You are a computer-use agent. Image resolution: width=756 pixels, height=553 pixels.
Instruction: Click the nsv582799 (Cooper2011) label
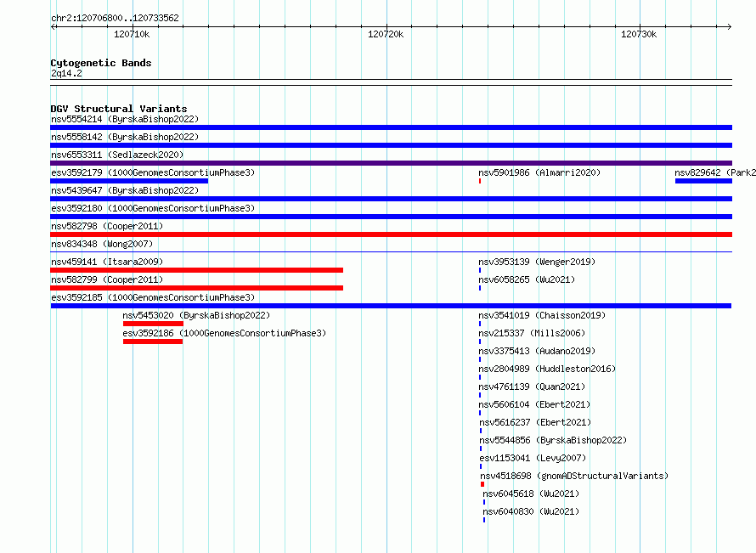107,279
